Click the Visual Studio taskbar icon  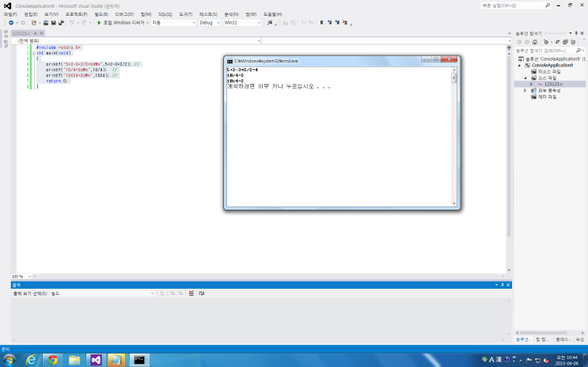pos(96,360)
